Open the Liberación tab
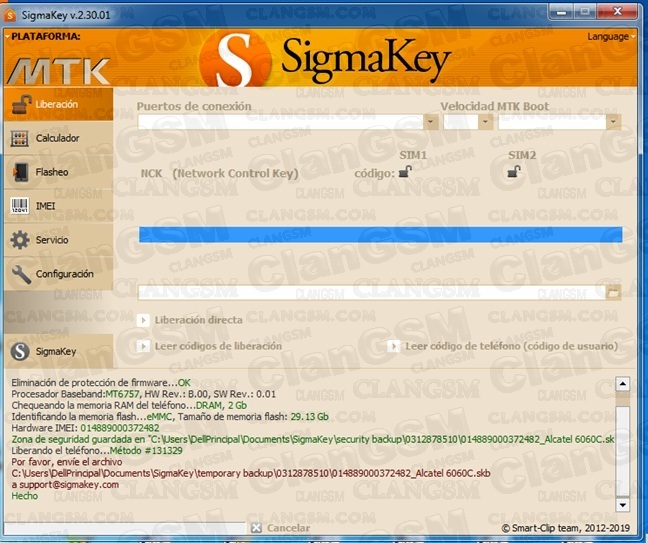 (x=58, y=104)
